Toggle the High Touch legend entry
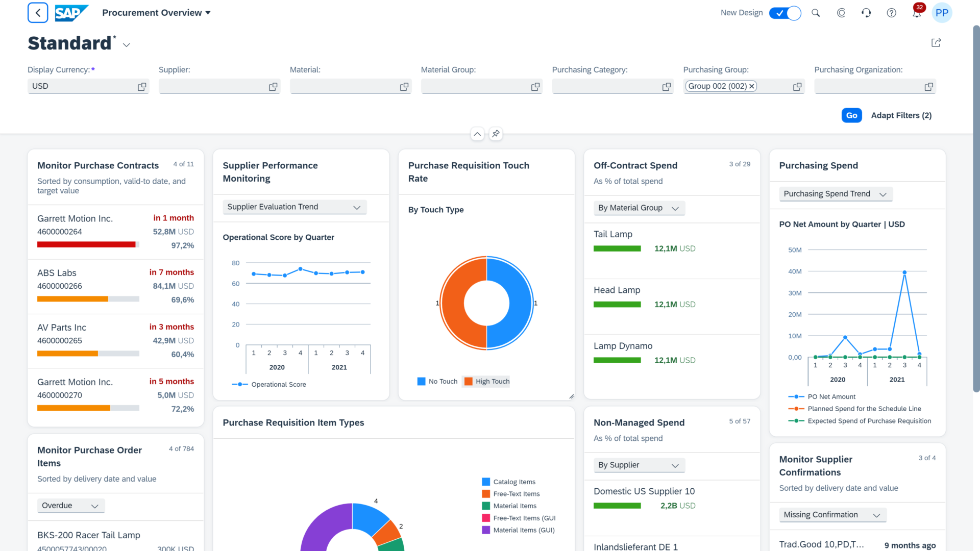Viewport: 980px width, 551px height. point(485,381)
